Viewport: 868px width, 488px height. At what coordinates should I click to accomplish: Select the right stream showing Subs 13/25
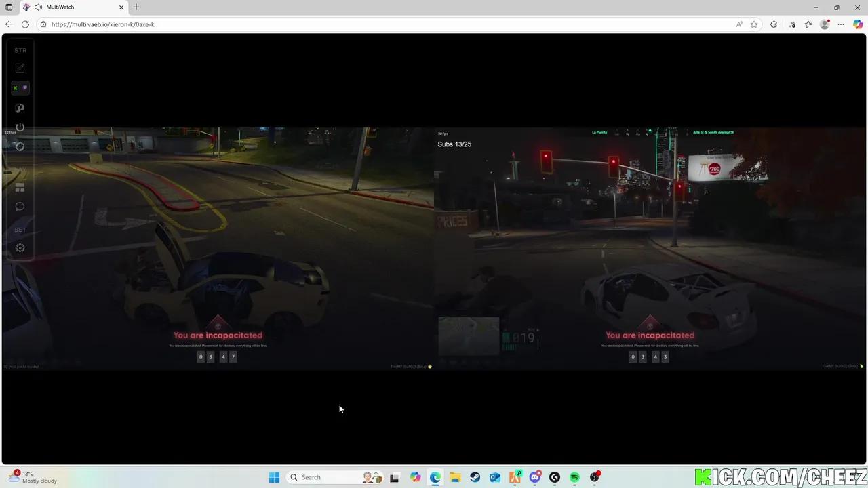(650, 249)
